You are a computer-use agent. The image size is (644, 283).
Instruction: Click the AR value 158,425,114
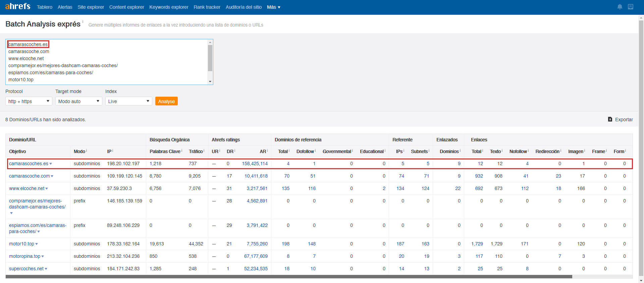click(255, 163)
